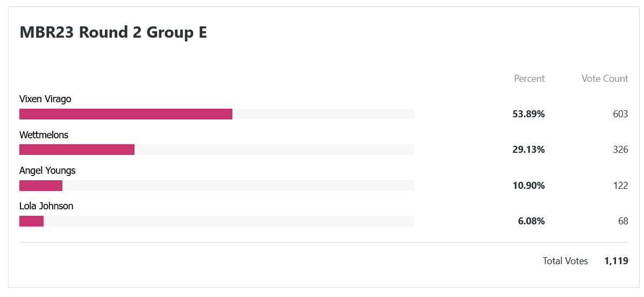Click the Lola Johnson label
Viewport: 644px width, 297px height.
click(46, 206)
